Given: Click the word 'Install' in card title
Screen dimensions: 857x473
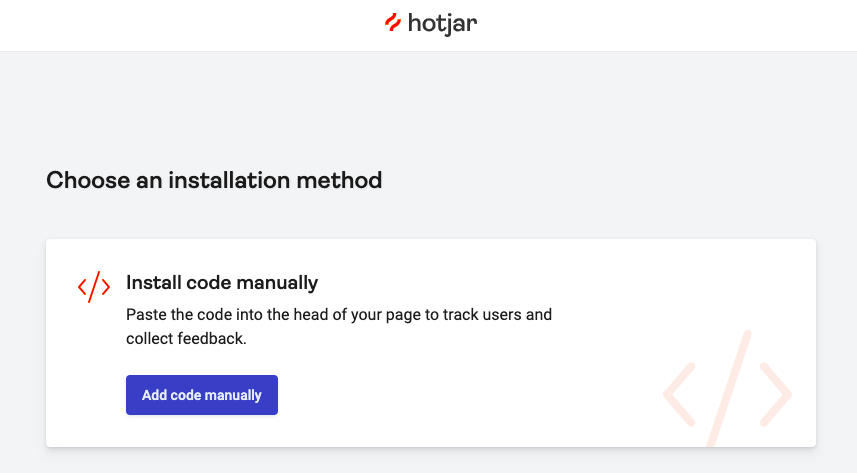Looking at the screenshot, I should point(154,283).
